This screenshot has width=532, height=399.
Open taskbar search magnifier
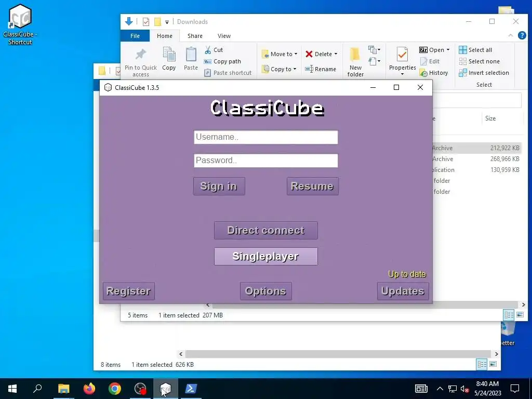(x=37, y=389)
